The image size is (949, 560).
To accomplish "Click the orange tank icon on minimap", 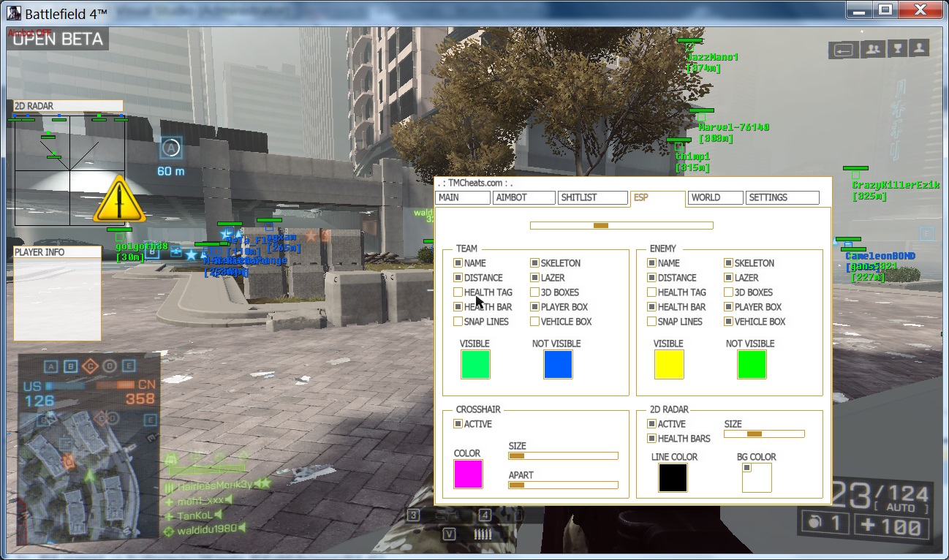I will pyautogui.click(x=67, y=461).
